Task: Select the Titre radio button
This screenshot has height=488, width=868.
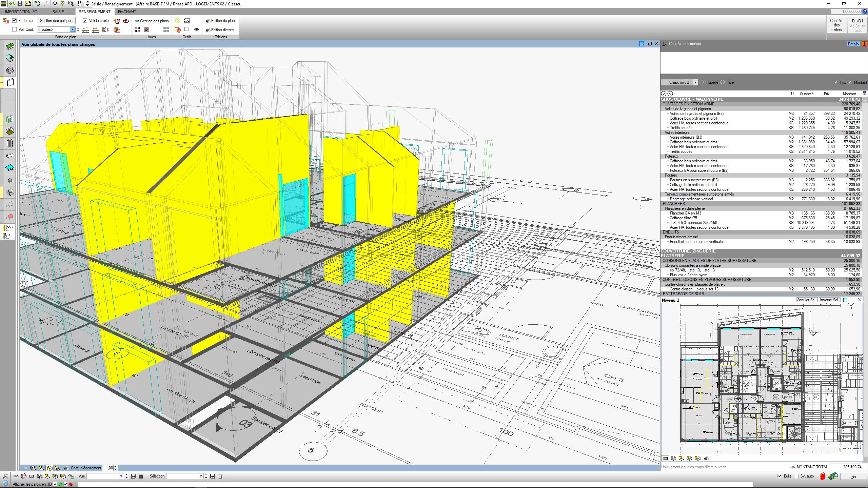Action: coord(723,82)
